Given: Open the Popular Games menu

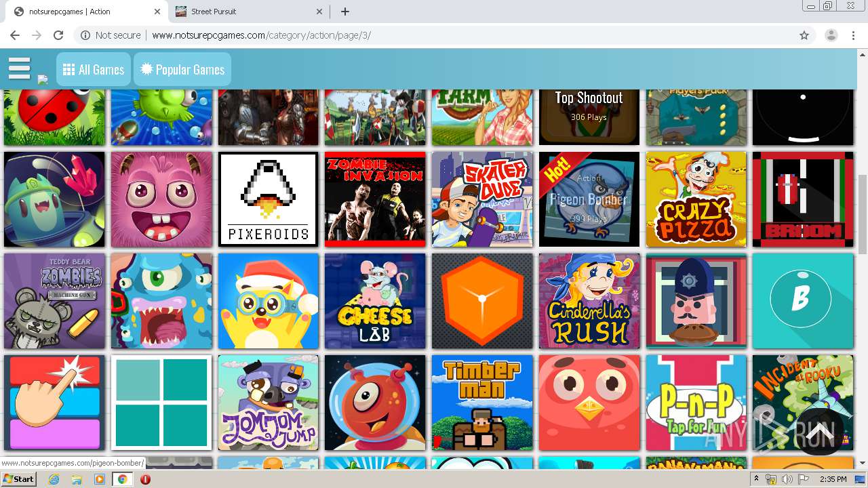Looking at the screenshot, I should [x=182, y=69].
